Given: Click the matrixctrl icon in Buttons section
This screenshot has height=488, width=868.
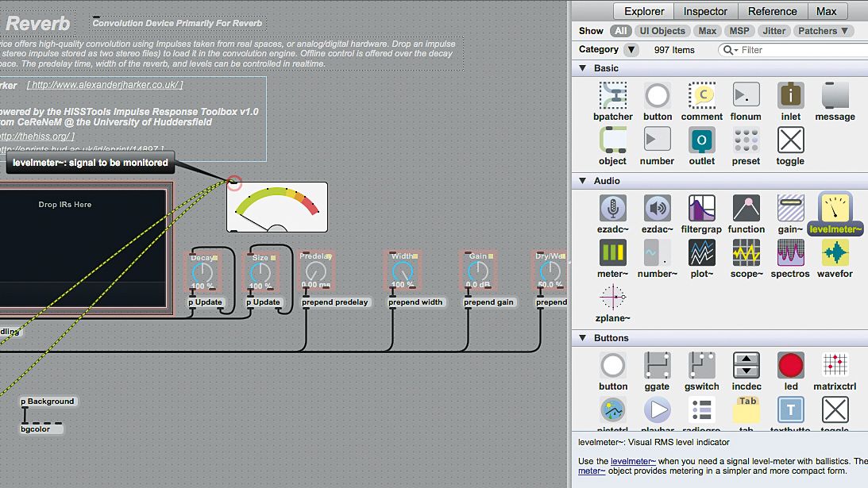Looking at the screenshot, I should tap(835, 365).
